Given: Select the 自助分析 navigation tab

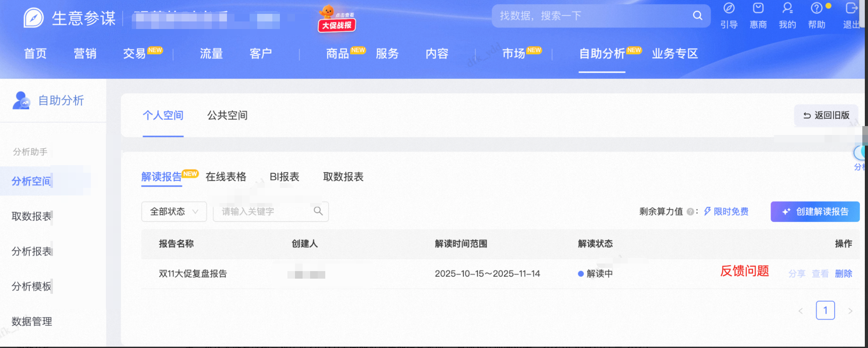Looking at the screenshot, I should (x=602, y=54).
